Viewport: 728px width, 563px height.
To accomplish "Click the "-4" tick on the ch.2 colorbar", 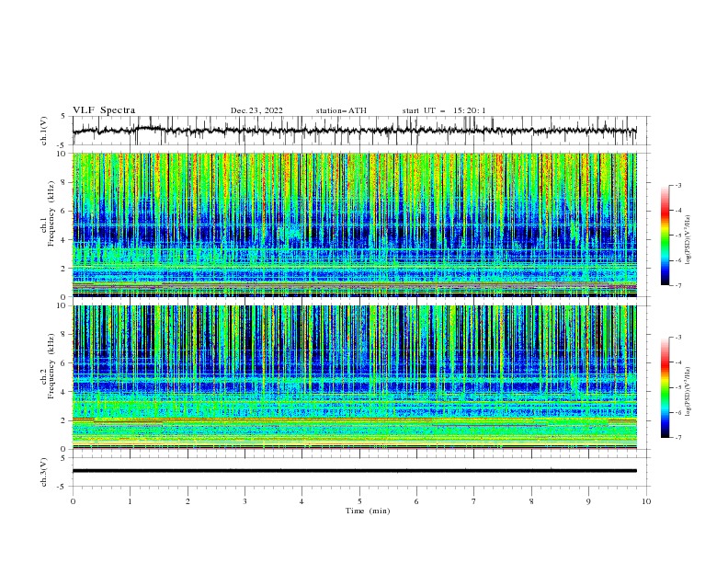I will pos(678,362).
